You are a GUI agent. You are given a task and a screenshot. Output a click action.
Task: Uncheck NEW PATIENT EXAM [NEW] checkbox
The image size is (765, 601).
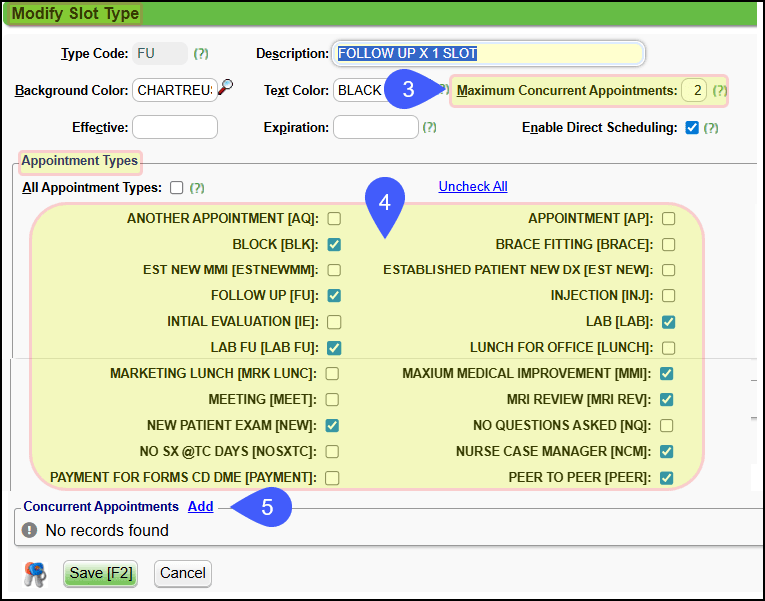click(332, 425)
